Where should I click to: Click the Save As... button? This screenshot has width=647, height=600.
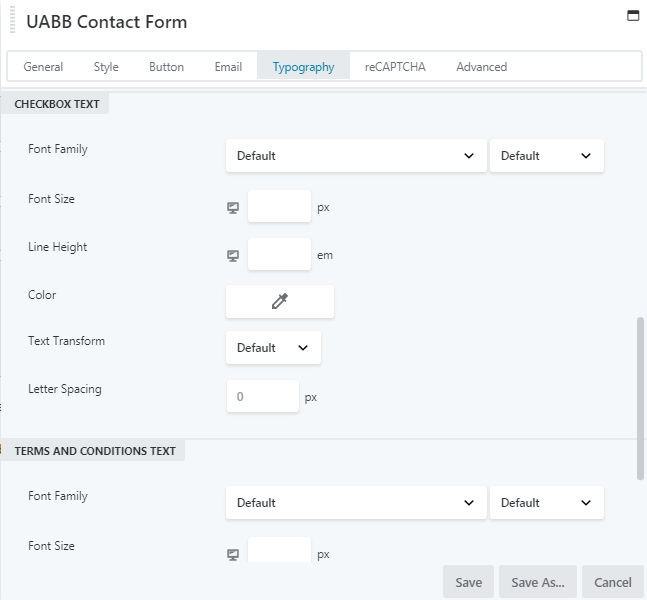tap(537, 582)
